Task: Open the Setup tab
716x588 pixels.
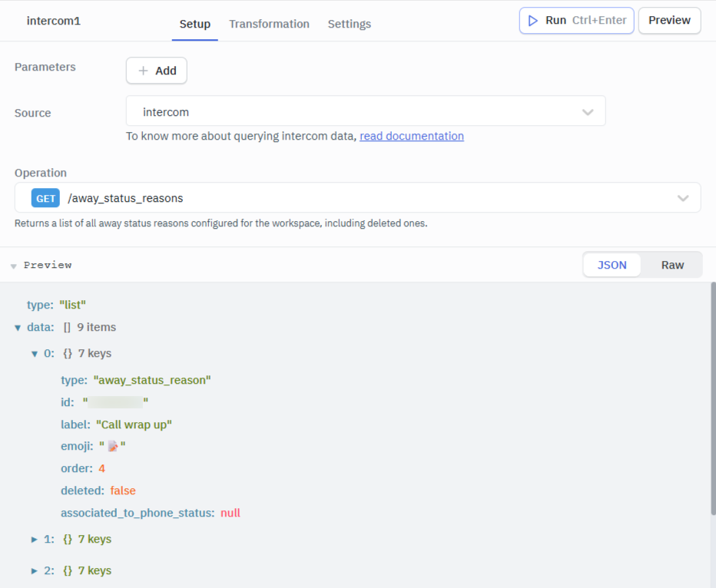Action: (x=195, y=24)
